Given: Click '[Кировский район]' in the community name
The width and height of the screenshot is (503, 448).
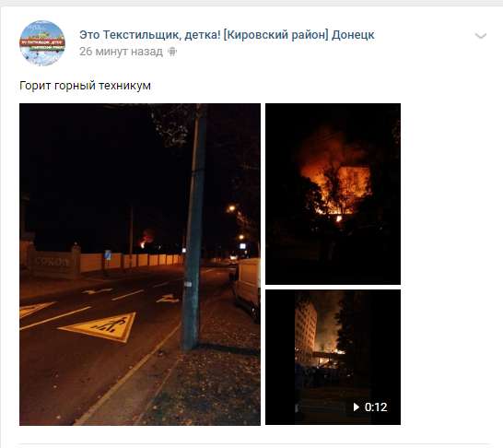Looking at the screenshot, I should 275,35.
